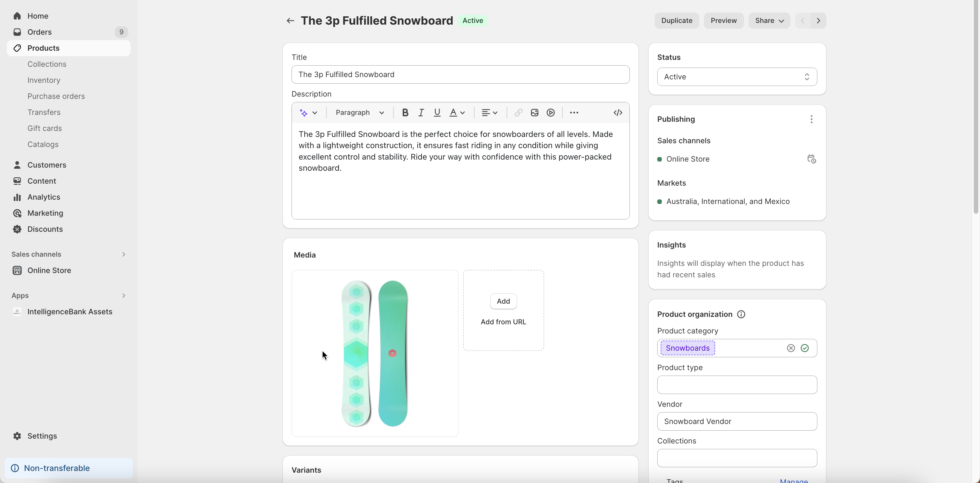
Task: Open Purchase orders under Products
Action: 56,96
